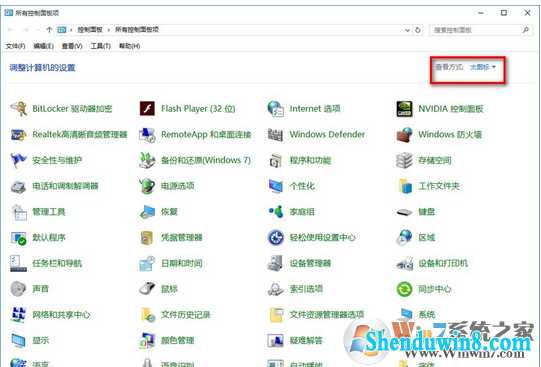Open Windows Defender wall icon
Image resolution: width=541 pixels, height=367 pixels.
click(276, 135)
